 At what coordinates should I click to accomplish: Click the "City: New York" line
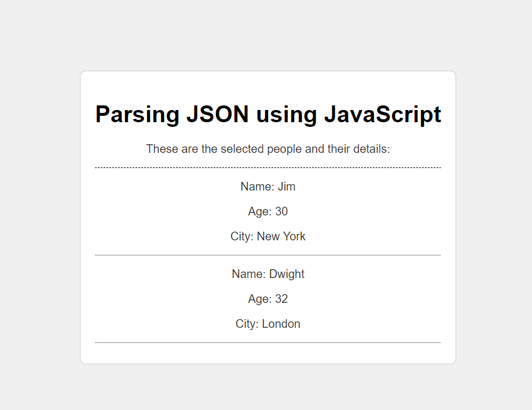(x=268, y=236)
